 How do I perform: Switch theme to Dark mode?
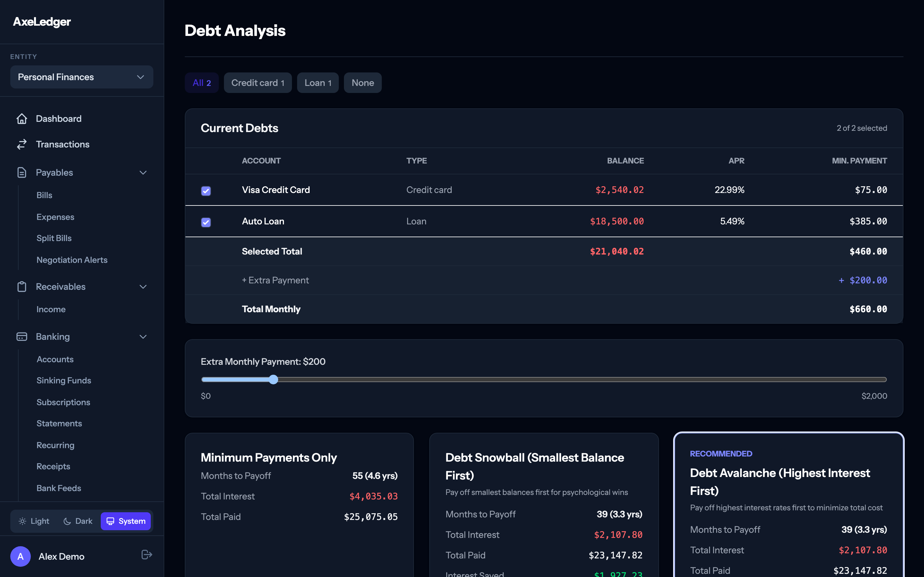tap(78, 521)
